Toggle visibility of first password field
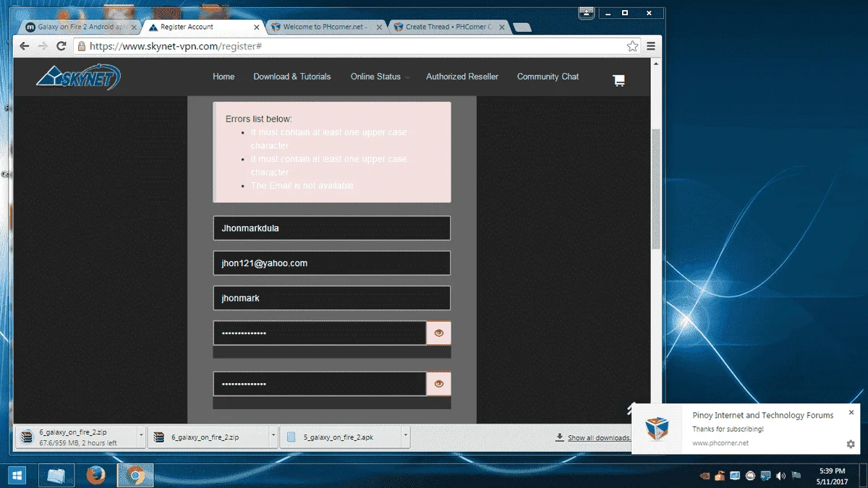This screenshot has height=488, width=868. click(x=438, y=333)
